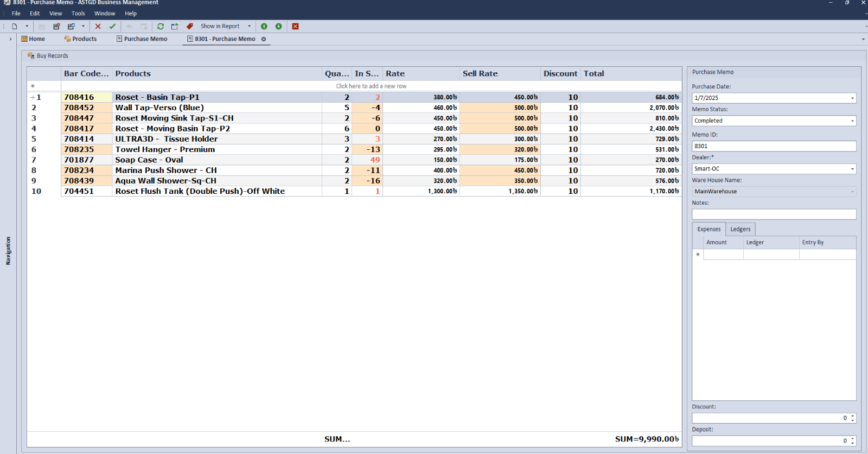Image resolution: width=868 pixels, height=454 pixels.
Task: Sort by the Sell Rate column header
Action: 500,74
